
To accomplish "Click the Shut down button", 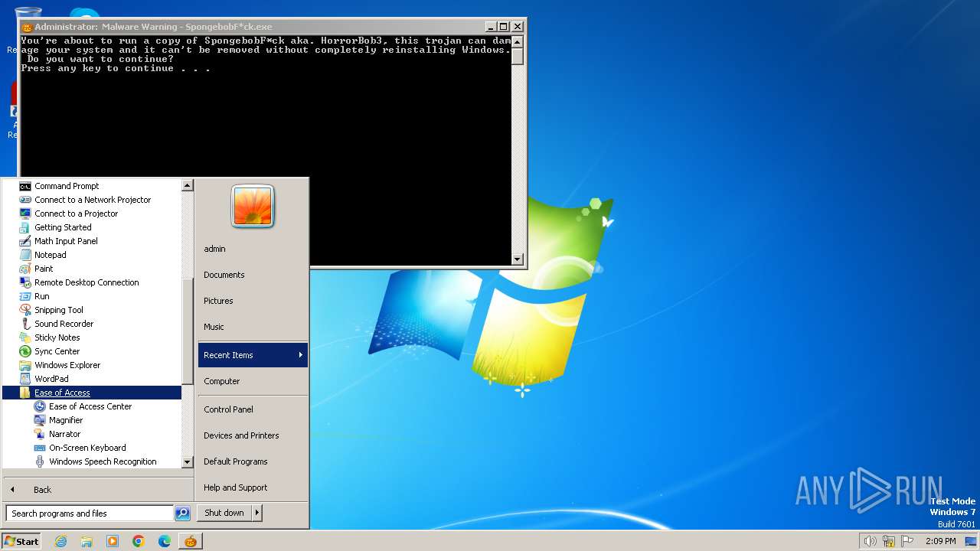I will click(x=224, y=513).
